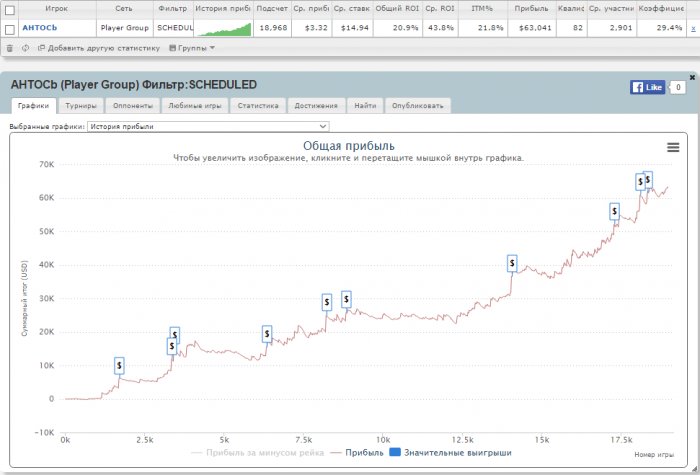Toggle the checkbox for the AHTOCb row

point(9,29)
